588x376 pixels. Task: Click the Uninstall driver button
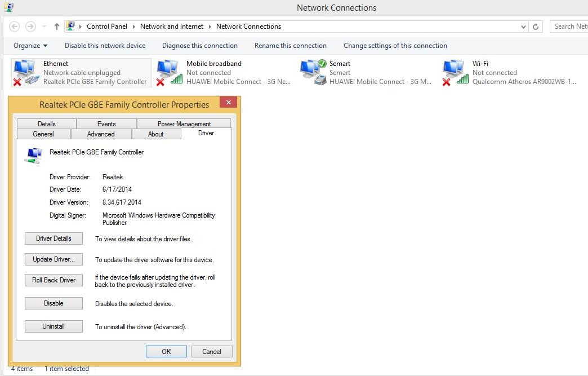tap(54, 326)
